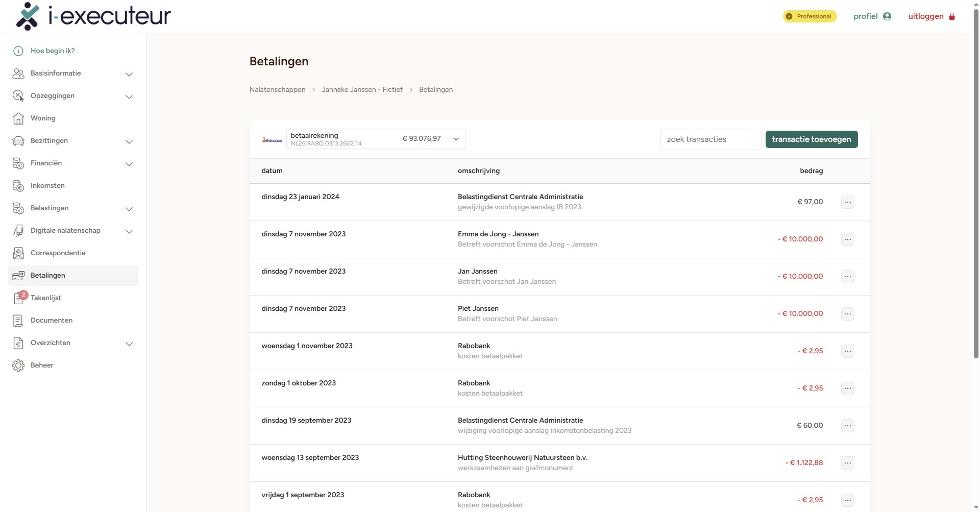The height and width of the screenshot is (512, 980).
Task: Click the profile avatar icon
Action: point(887,16)
